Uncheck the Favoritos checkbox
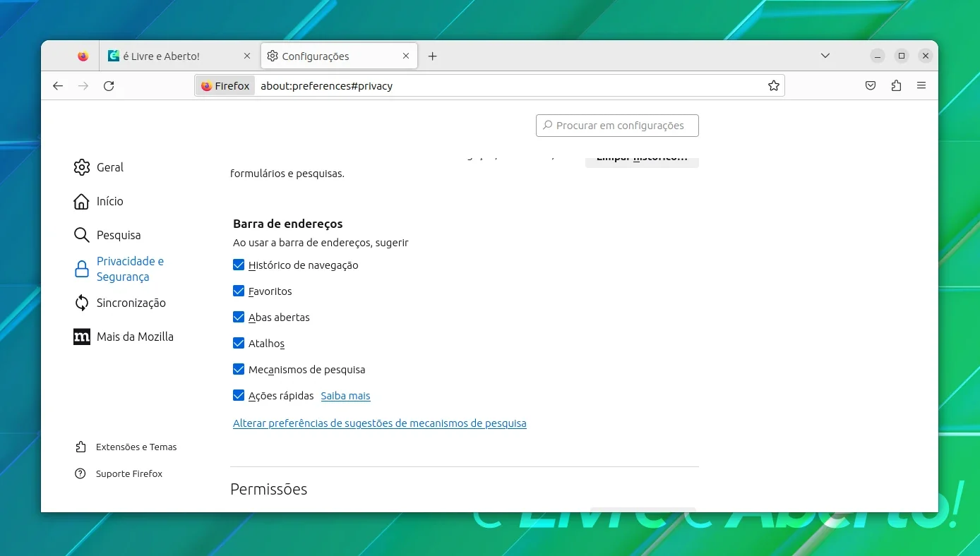 click(x=239, y=291)
